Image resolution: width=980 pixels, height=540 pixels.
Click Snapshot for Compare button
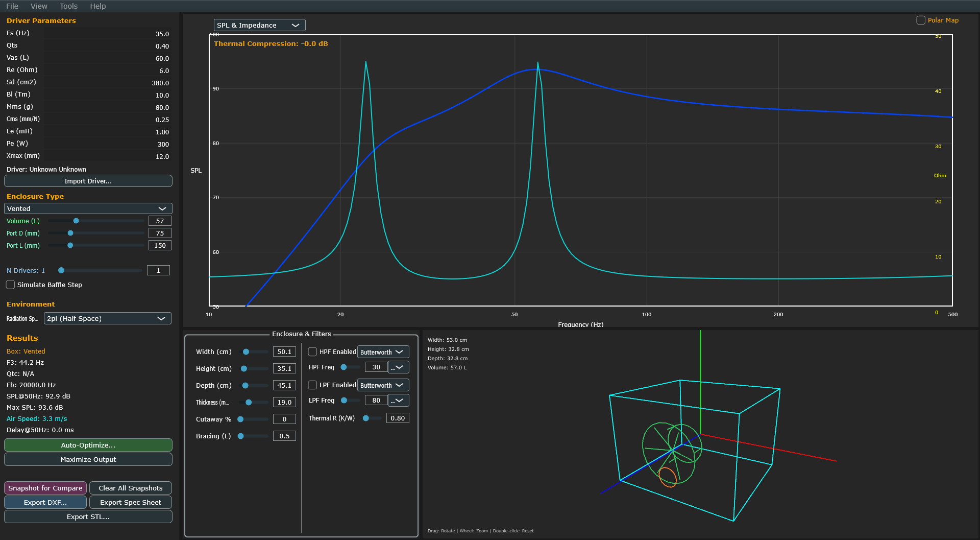(x=45, y=488)
